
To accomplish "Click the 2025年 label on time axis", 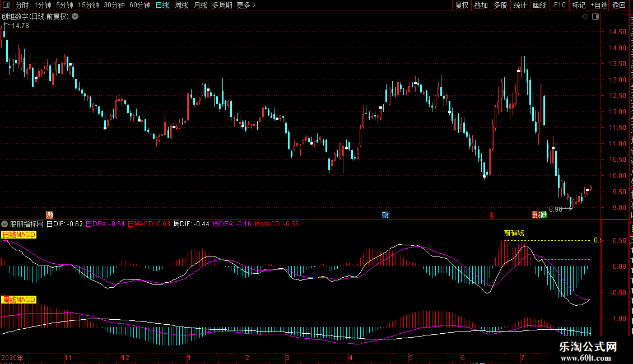I will coord(12,357).
